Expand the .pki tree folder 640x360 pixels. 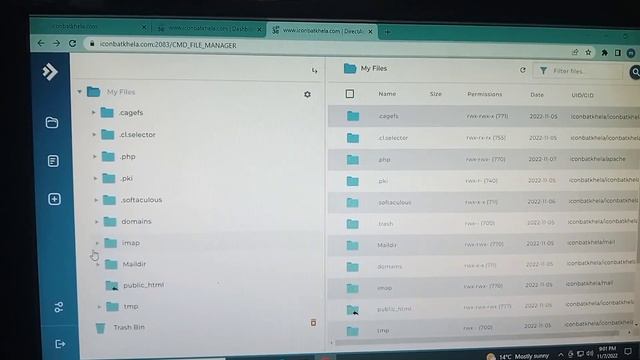[95, 178]
